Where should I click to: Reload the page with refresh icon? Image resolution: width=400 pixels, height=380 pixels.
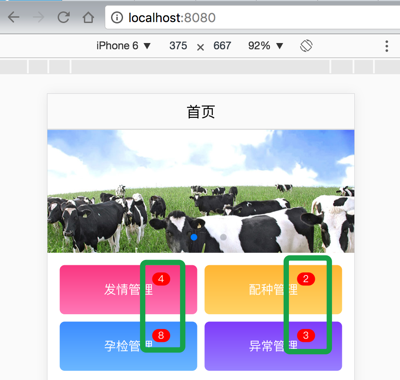(x=63, y=17)
